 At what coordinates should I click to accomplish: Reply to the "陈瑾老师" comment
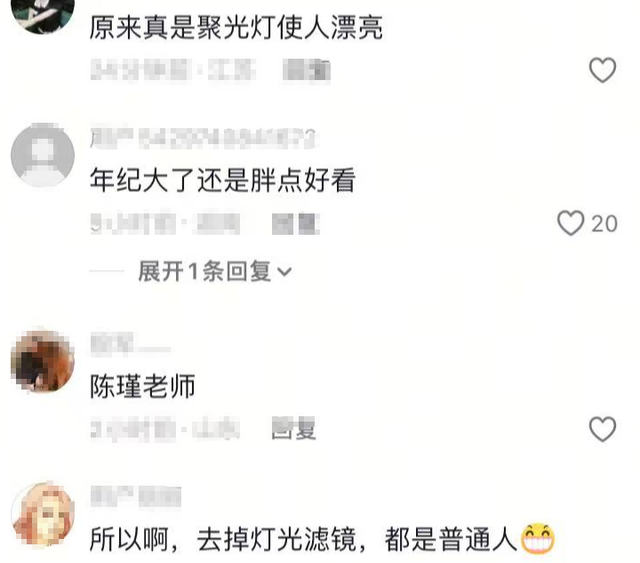pos(294,429)
